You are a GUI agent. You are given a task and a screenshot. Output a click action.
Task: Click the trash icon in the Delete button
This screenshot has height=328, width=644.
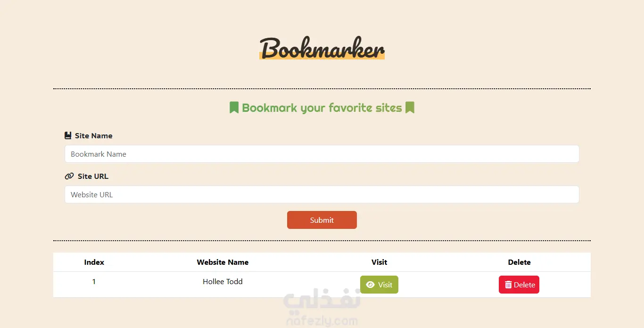coord(508,285)
